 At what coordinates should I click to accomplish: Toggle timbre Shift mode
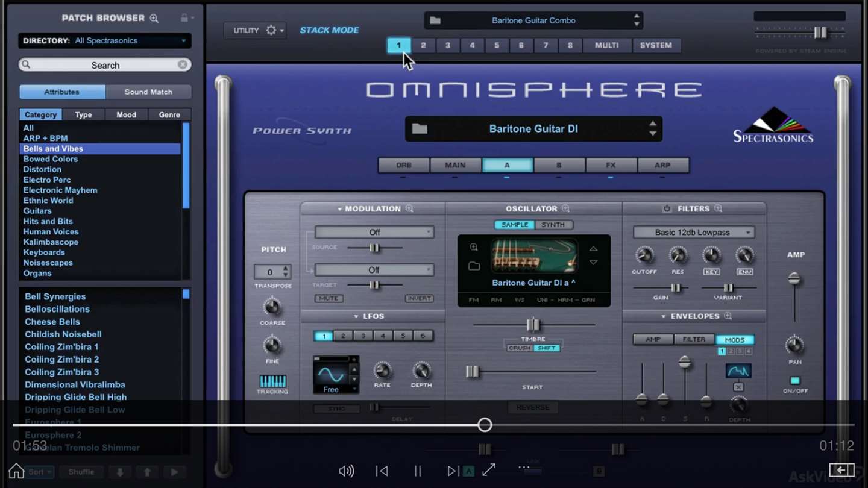[x=547, y=348]
